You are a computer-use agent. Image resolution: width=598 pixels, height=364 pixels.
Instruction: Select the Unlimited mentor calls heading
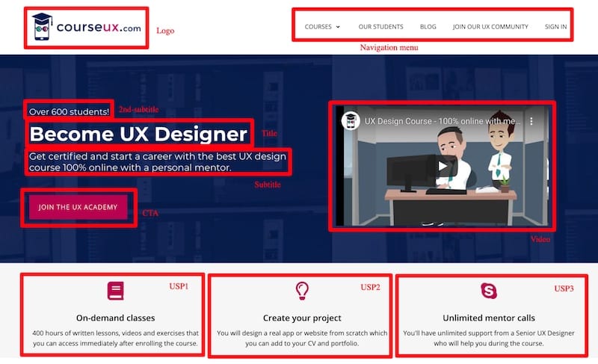(x=489, y=318)
